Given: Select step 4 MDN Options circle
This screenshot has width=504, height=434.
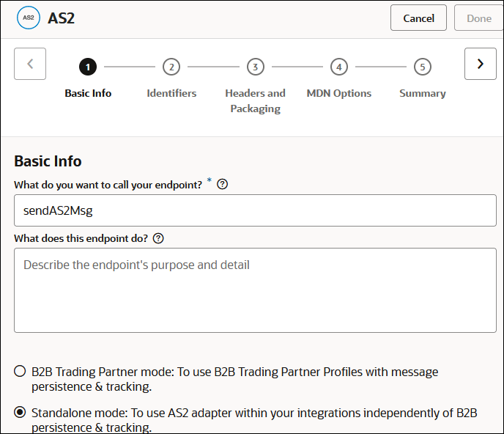Looking at the screenshot, I should (x=338, y=67).
